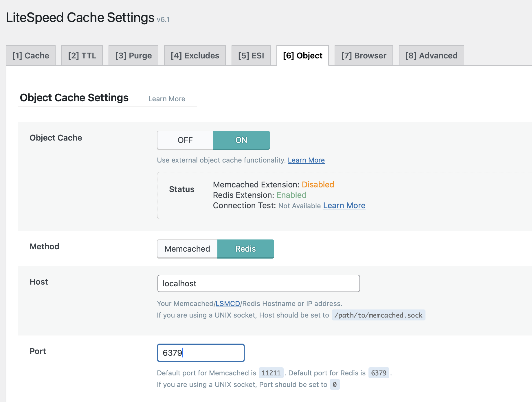
Task: Select Memcached as the cache method
Action: (187, 249)
